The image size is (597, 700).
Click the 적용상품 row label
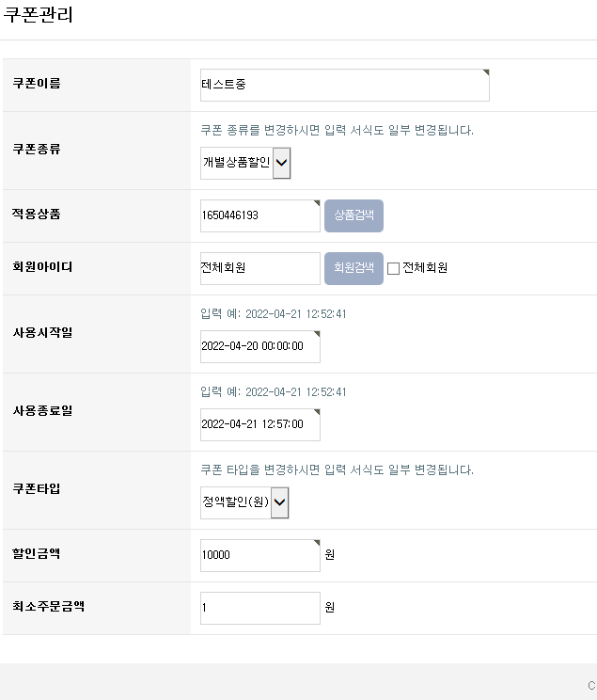click(37, 214)
